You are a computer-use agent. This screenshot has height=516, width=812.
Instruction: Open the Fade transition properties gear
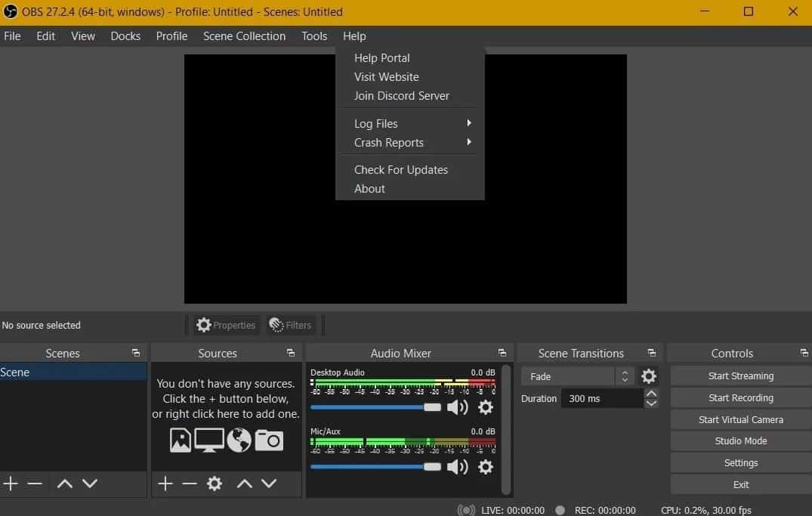648,375
